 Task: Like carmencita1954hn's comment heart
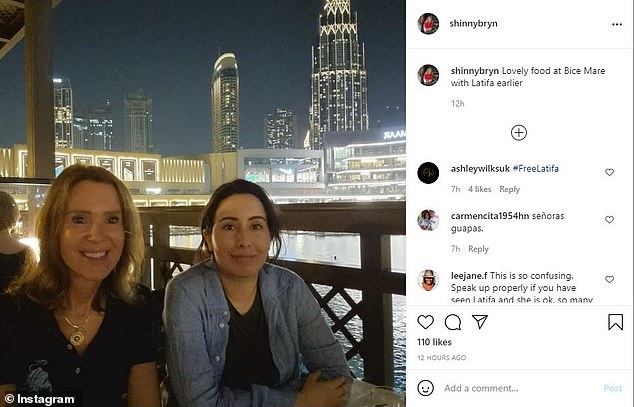click(x=609, y=219)
